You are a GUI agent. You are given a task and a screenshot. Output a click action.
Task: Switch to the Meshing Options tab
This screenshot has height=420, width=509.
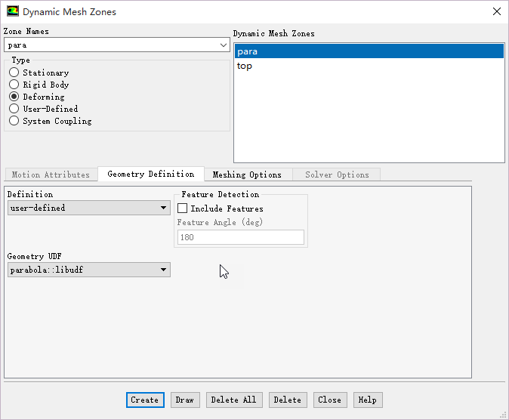pos(247,174)
